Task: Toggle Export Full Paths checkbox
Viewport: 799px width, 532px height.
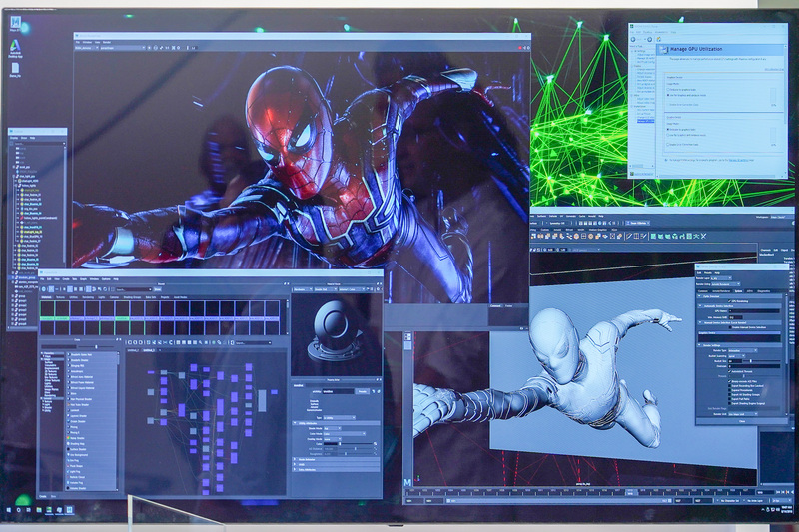Action: click(730, 399)
